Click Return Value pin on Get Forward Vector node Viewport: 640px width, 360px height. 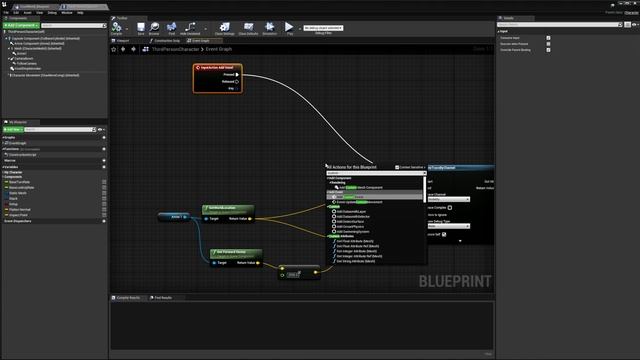258,263
